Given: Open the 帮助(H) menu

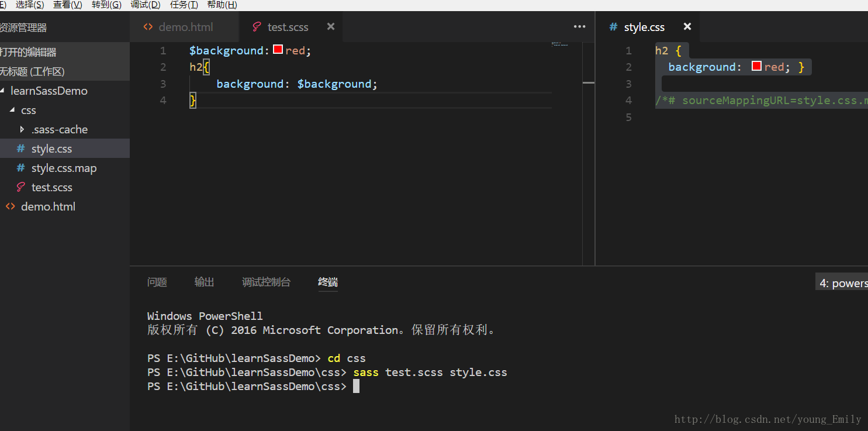Looking at the screenshot, I should (222, 5).
